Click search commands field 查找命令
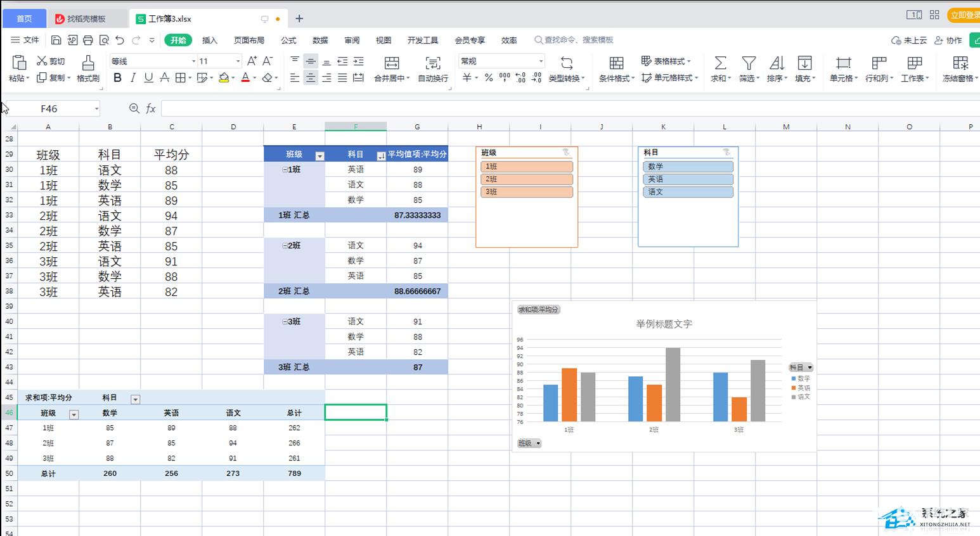This screenshot has width=980, height=536. pos(574,40)
